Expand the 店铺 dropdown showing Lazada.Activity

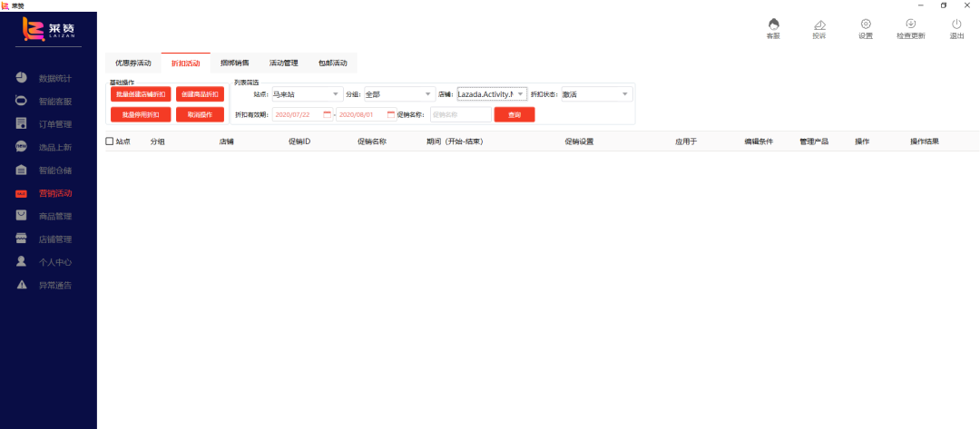click(x=492, y=94)
